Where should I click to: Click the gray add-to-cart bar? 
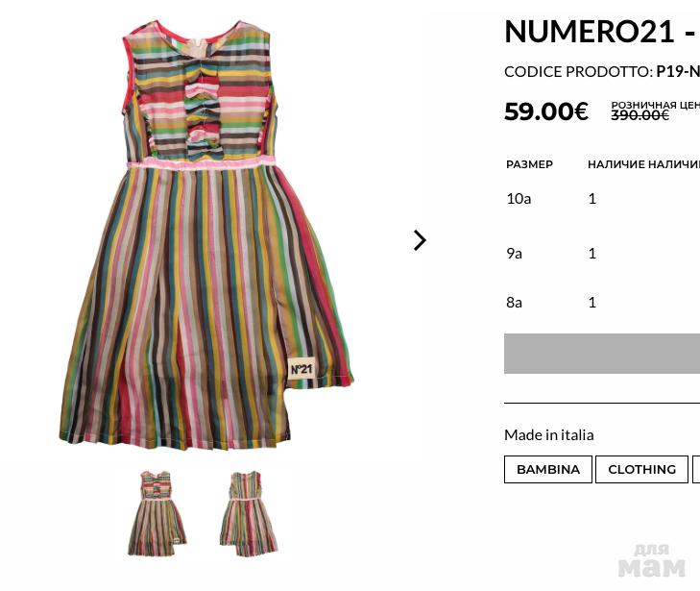pos(602,354)
